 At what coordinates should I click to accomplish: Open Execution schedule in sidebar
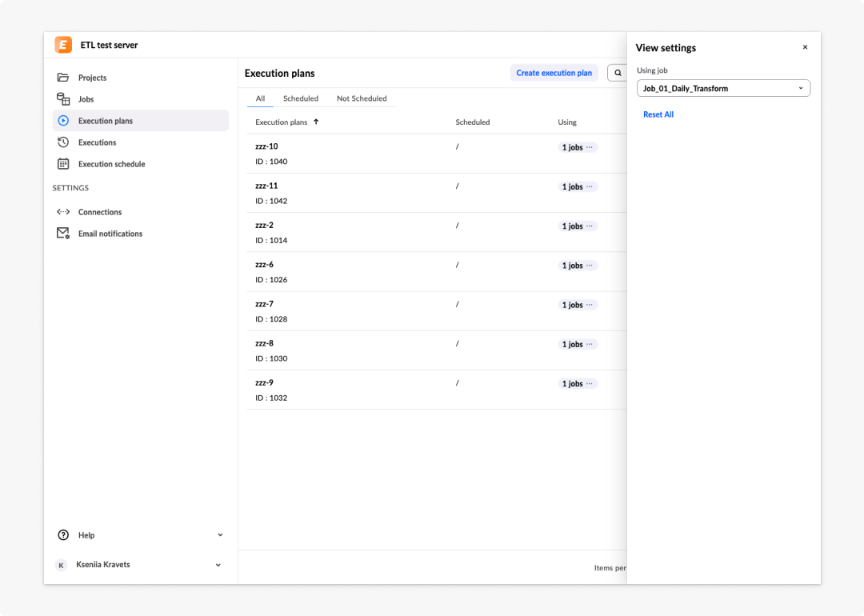[141, 164]
